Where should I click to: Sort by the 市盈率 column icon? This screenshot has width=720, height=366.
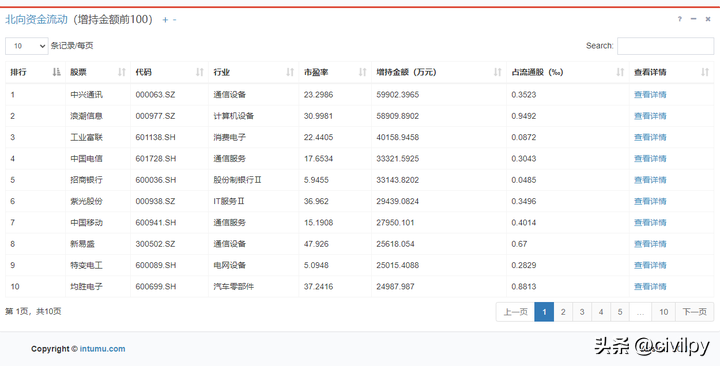point(363,72)
